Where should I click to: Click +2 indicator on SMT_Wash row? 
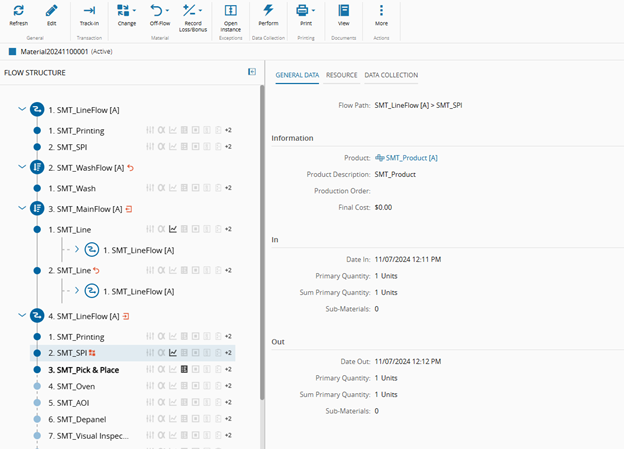coord(228,188)
